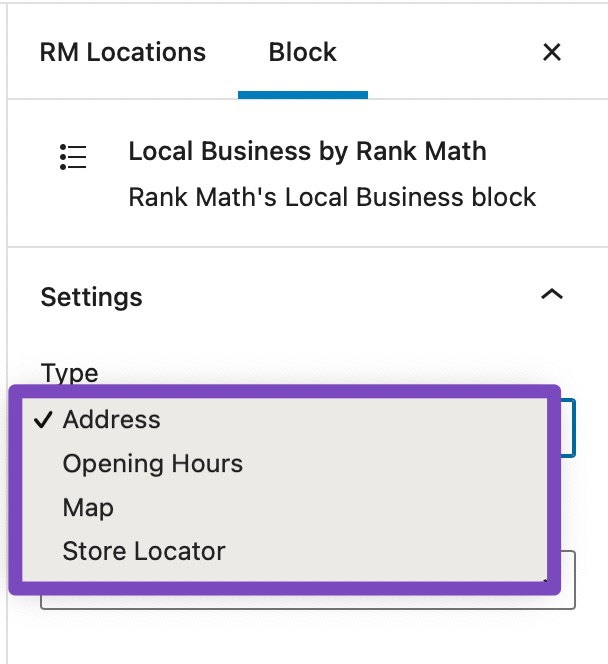Screen dimensions: 608x664
Task: Click the Rank Math's Local Business block description
Action: pos(332,197)
